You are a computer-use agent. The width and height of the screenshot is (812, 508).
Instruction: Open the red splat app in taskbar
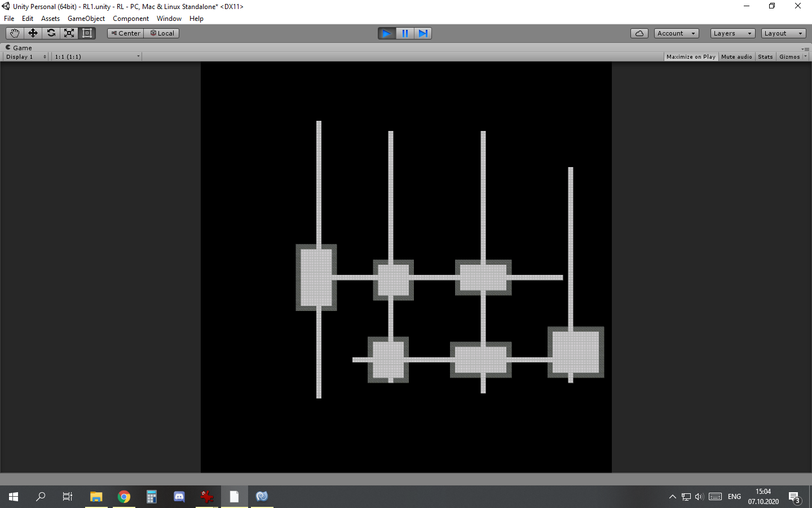[x=206, y=497]
